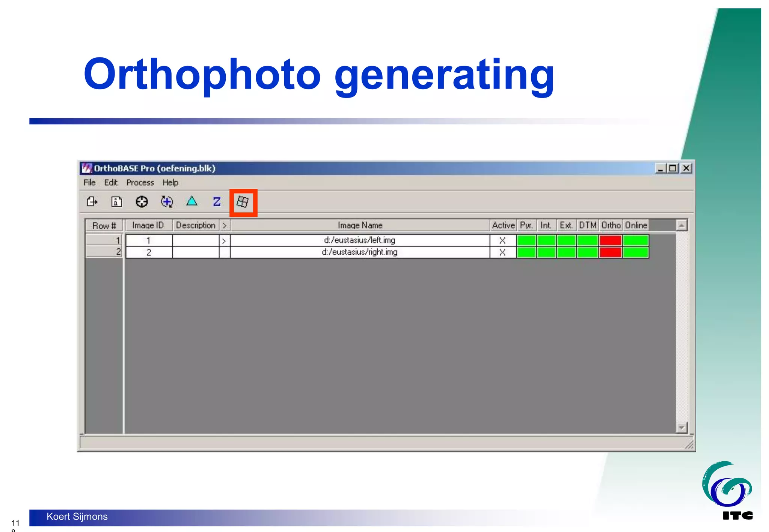Click the Description cell of image 1
The width and height of the screenshot is (769, 532).
tap(196, 240)
